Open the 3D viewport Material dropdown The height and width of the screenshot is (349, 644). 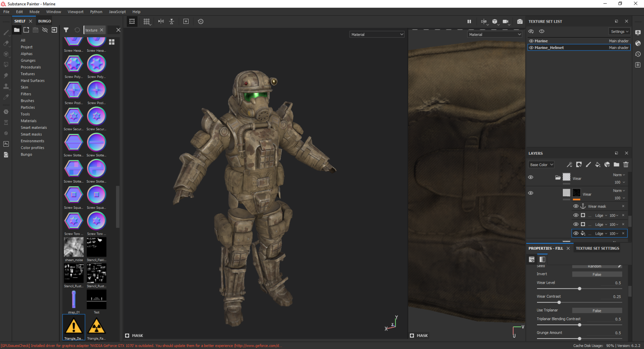pyautogui.click(x=377, y=35)
